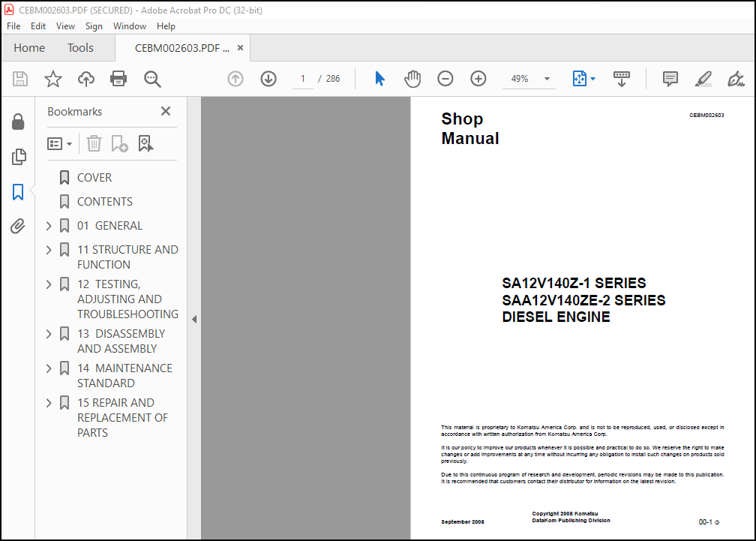Zoom in with the plus icon
Image resolution: width=756 pixels, height=541 pixels.
coord(478,79)
